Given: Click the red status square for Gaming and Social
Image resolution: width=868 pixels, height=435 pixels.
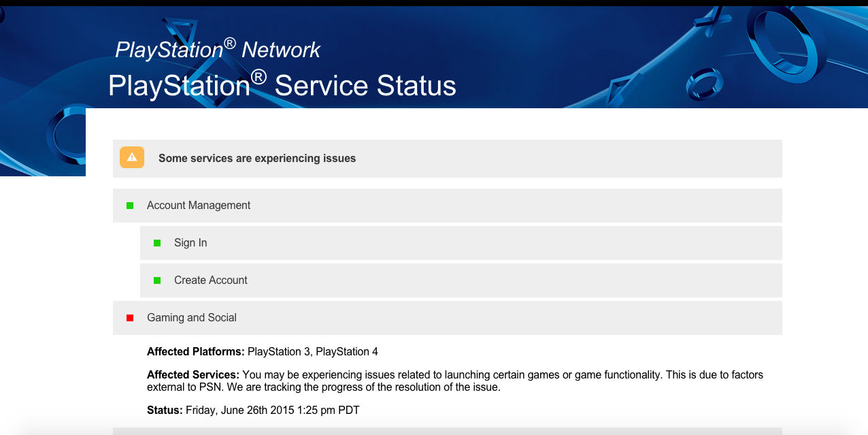Looking at the screenshot, I should [x=129, y=317].
